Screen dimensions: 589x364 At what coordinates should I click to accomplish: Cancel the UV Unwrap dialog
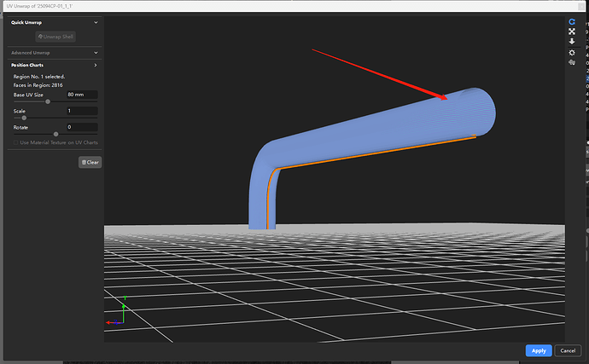568,350
